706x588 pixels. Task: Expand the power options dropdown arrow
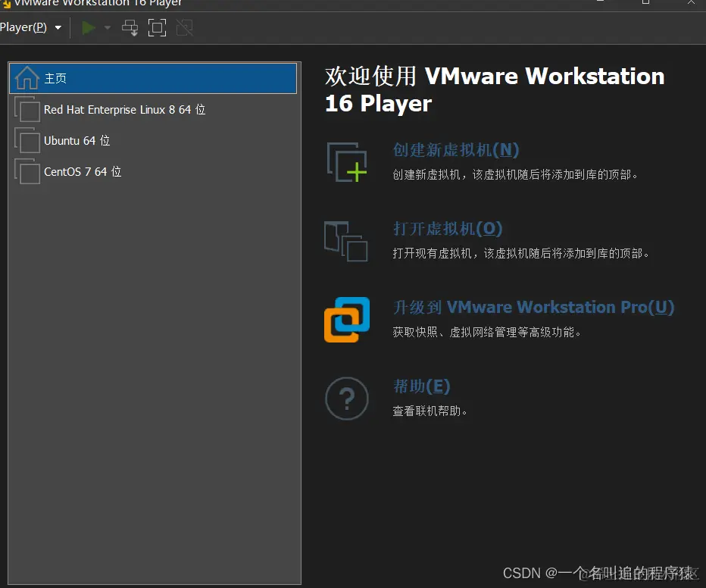[107, 28]
